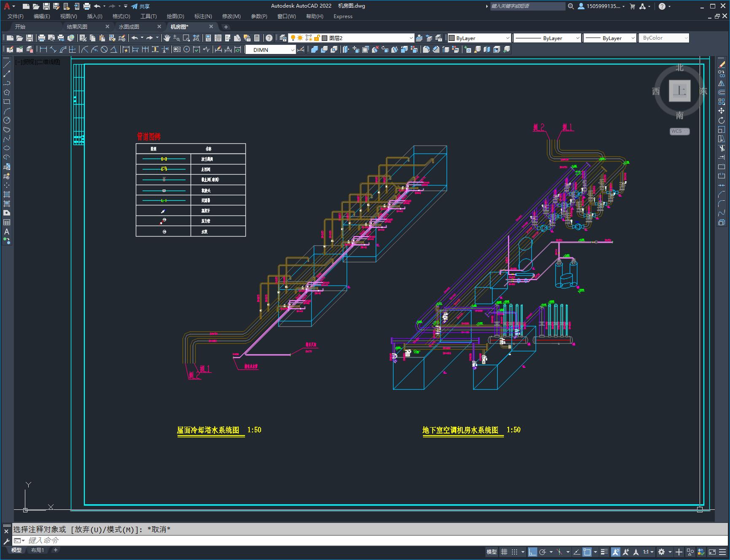Click the Linear dimension tool

(43, 50)
